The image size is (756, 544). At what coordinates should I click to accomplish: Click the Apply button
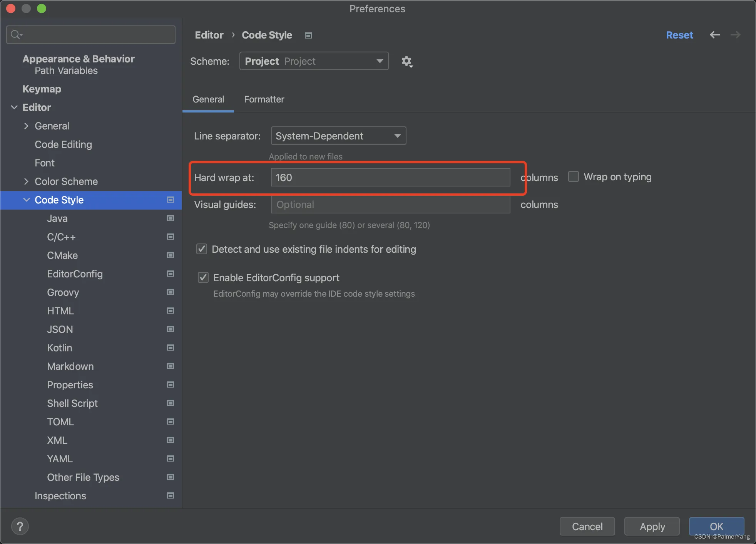coord(652,526)
